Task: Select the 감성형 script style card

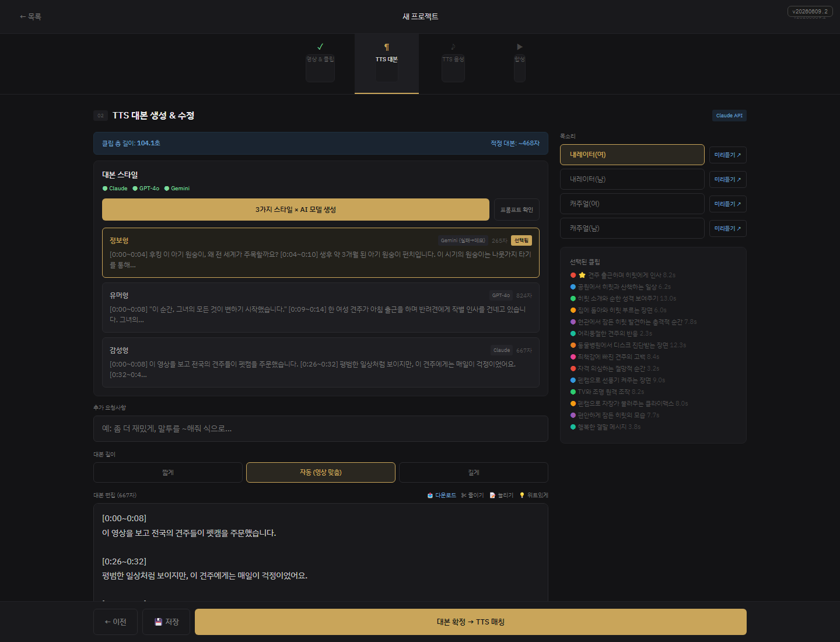Action: [321, 362]
